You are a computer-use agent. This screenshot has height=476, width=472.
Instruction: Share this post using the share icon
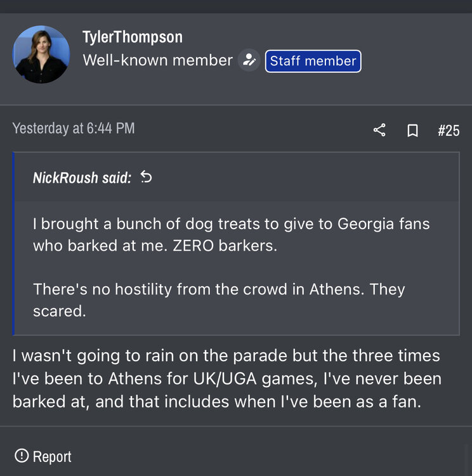(379, 130)
